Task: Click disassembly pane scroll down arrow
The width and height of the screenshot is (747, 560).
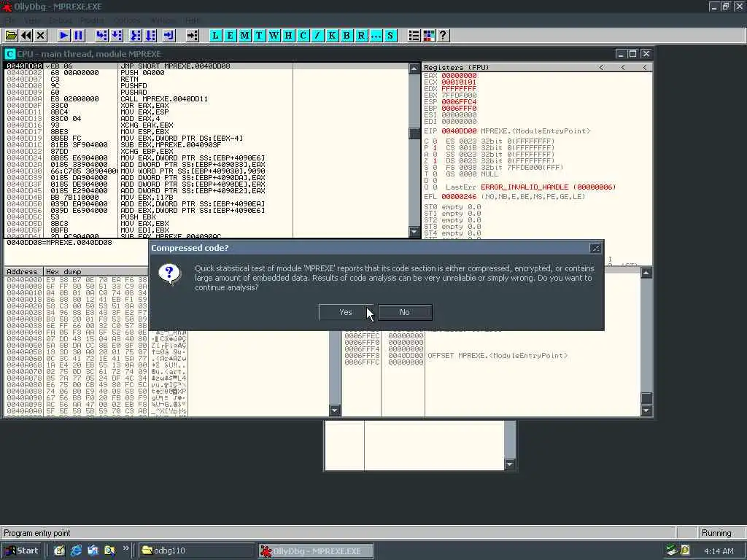Action: 414,232
